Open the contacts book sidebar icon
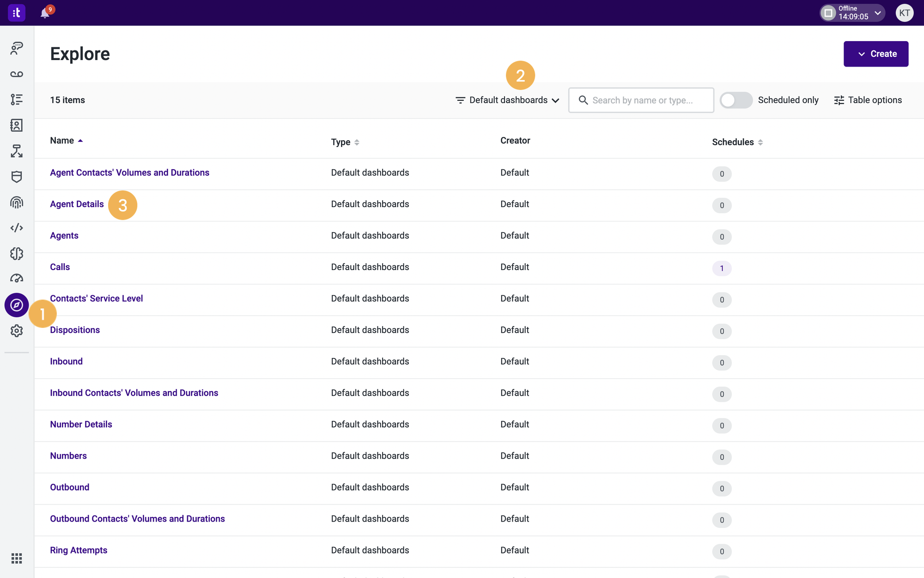 17,125
